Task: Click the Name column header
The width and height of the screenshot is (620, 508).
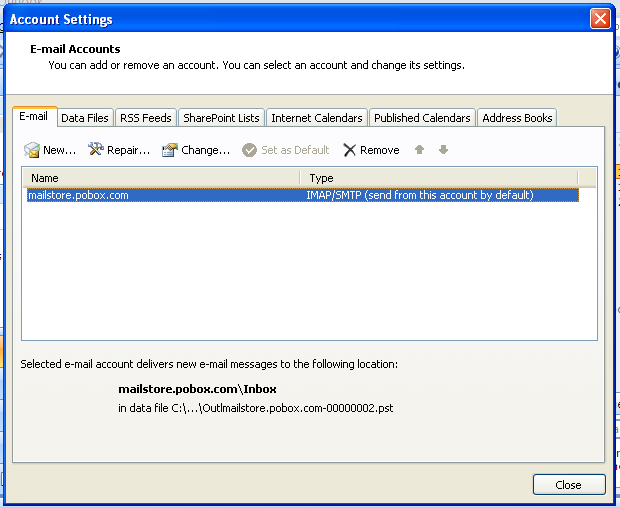Action: pyautogui.click(x=161, y=178)
